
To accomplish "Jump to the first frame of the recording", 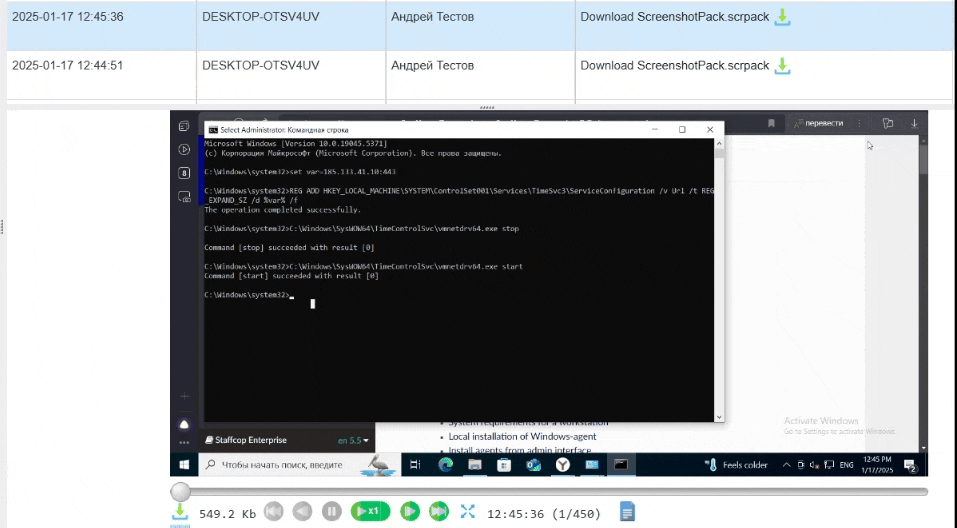I will [274, 512].
